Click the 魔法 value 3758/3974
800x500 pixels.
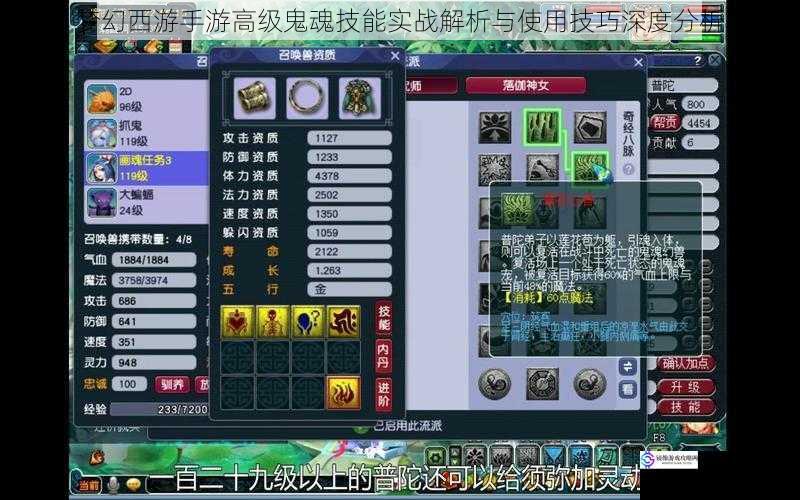(x=154, y=280)
